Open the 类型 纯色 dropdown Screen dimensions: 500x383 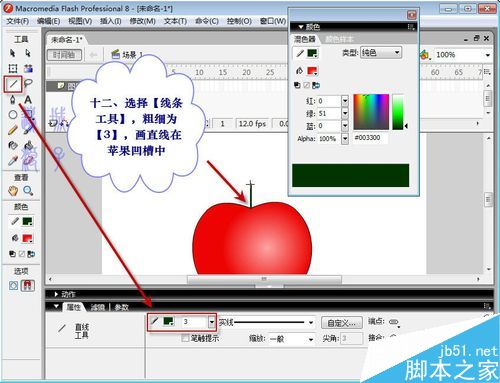(381, 53)
